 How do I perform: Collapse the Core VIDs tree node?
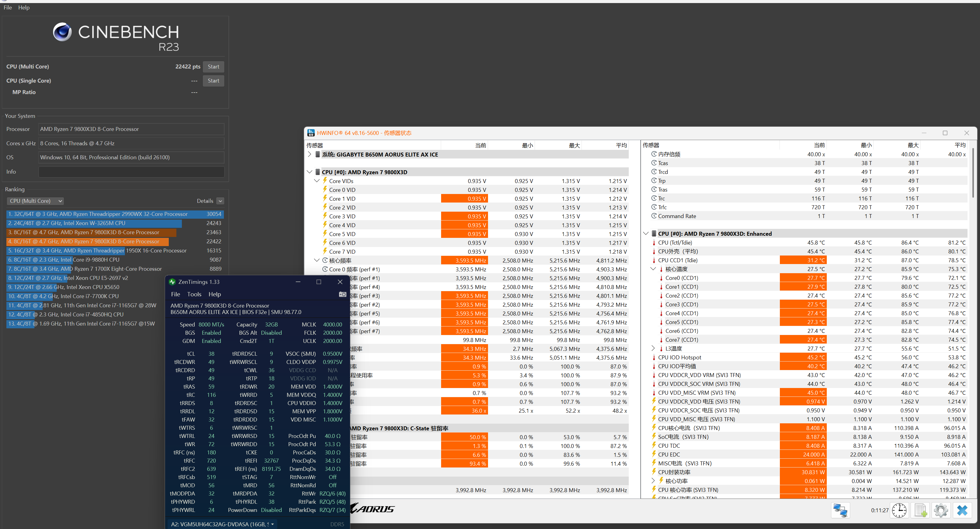pyautogui.click(x=317, y=181)
